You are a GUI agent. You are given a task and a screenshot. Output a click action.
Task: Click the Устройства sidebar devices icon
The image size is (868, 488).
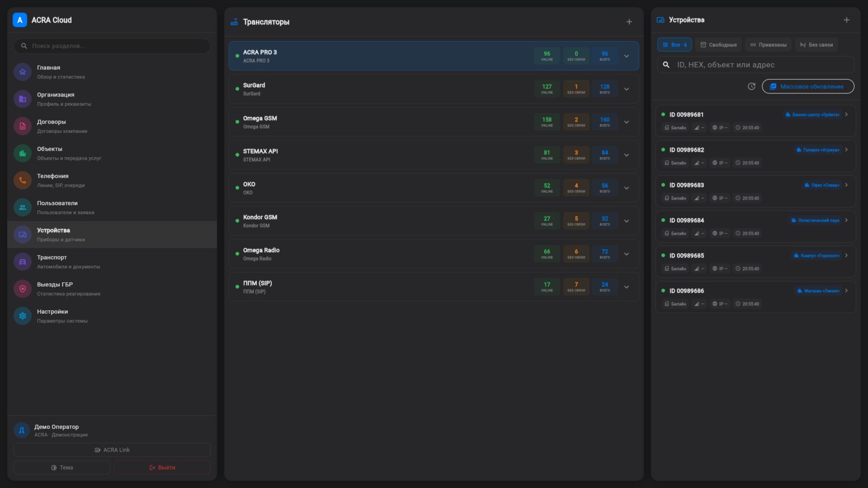click(x=23, y=235)
